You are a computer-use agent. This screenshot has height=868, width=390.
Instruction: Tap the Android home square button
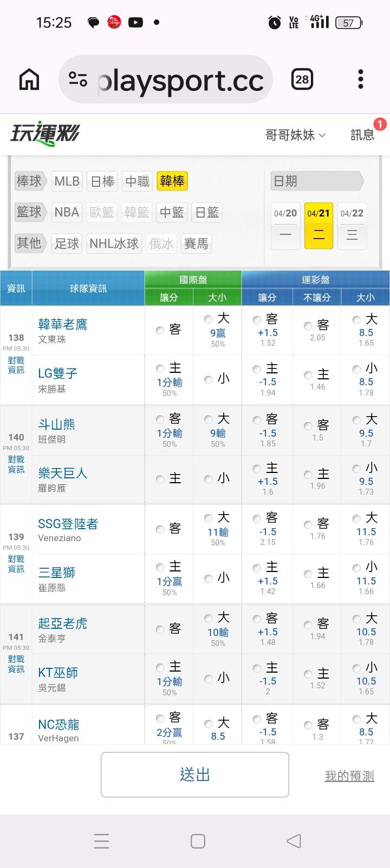(198, 840)
